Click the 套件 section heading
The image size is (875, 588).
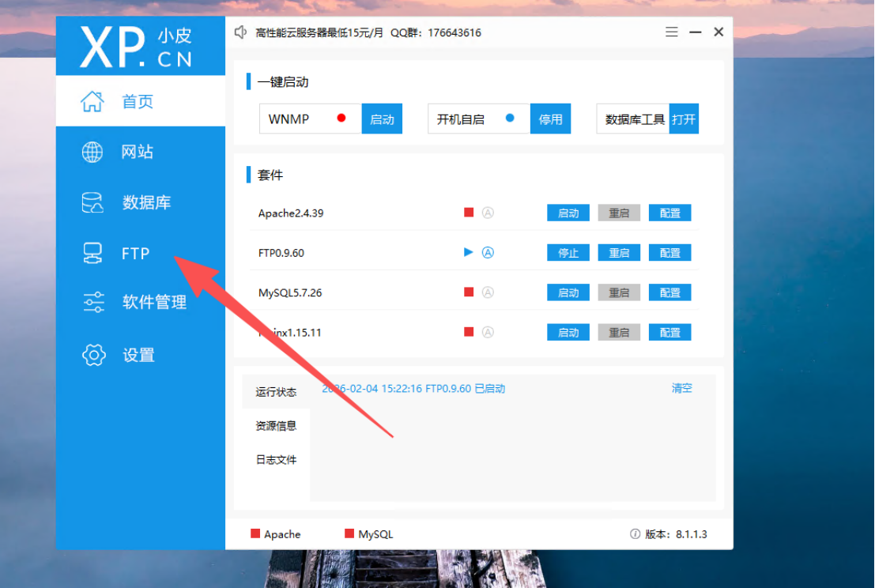(270, 175)
